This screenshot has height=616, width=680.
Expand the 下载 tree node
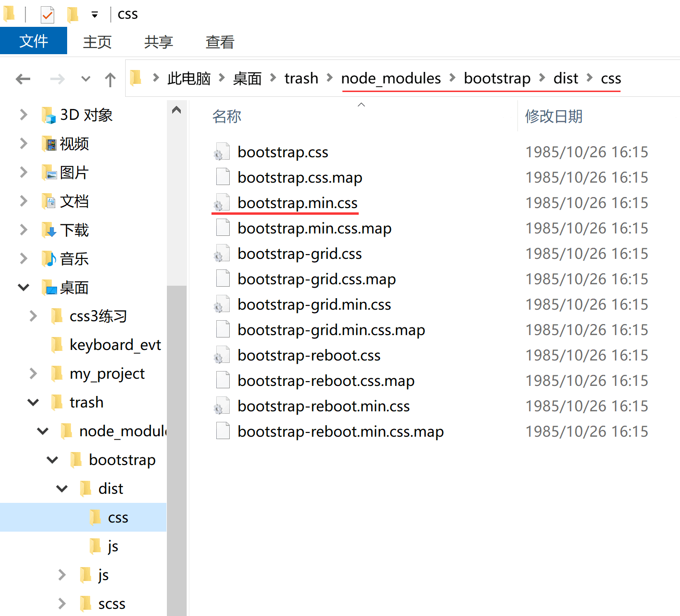23,230
